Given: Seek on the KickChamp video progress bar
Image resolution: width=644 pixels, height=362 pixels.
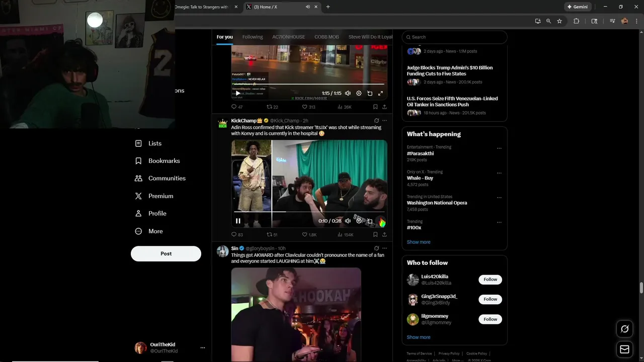Looking at the screenshot, I should pyautogui.click(x=309, y=212).
